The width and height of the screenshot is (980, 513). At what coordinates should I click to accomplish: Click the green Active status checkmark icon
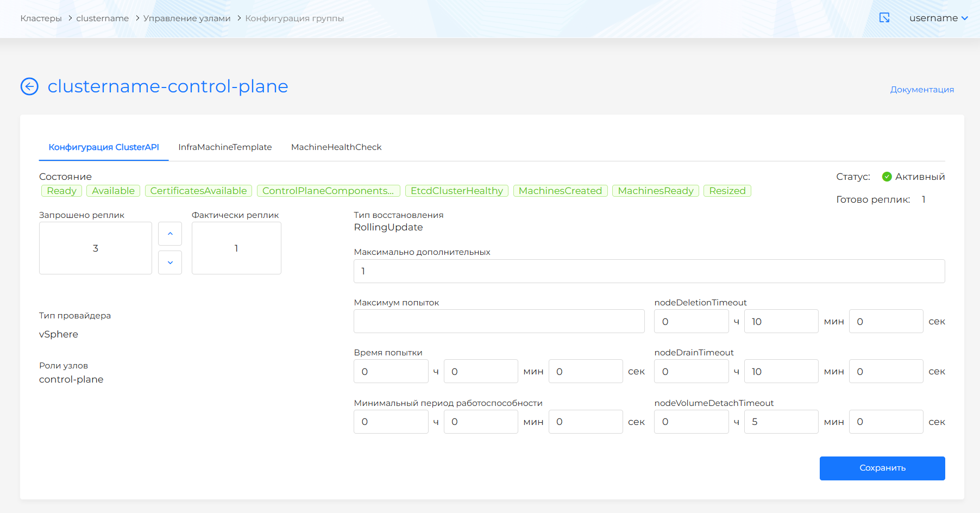tap(887, 177)
